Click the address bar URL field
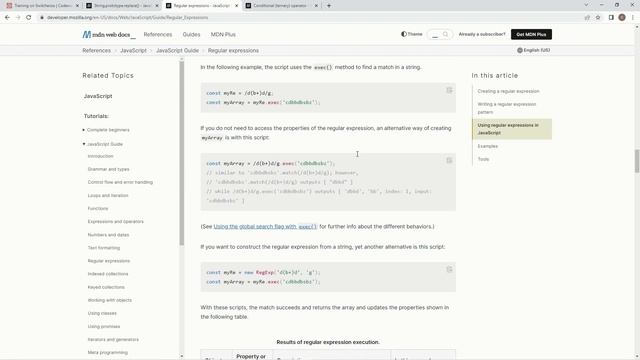640x360 pixels. tap(310, 18)
